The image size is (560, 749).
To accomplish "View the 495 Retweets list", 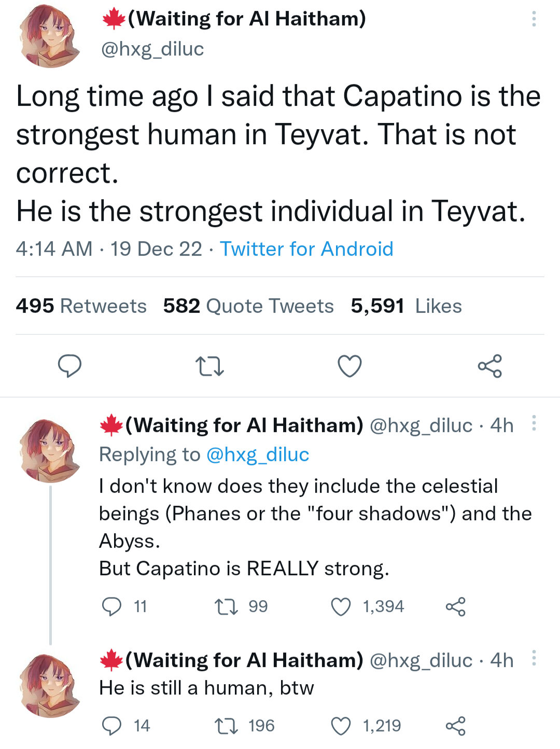I will (x=81, y=306).
